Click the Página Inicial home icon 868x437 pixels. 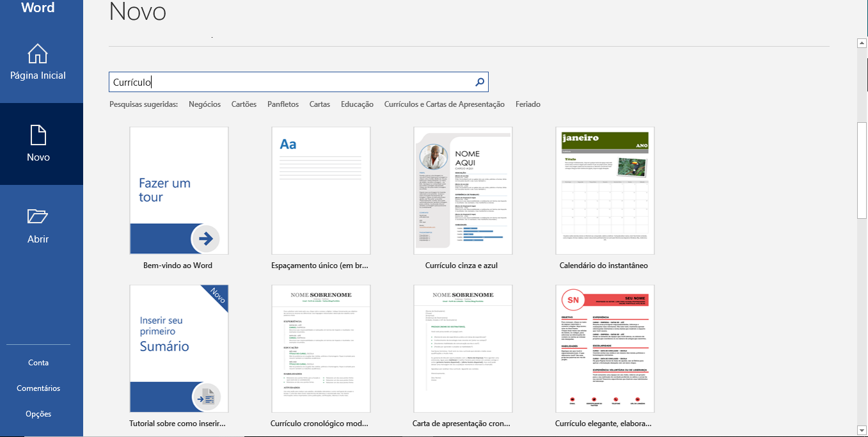pos(38,54)
